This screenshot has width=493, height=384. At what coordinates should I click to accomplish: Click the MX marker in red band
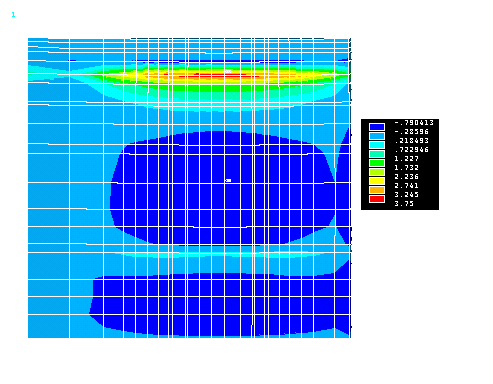click(x=228, y=71)
